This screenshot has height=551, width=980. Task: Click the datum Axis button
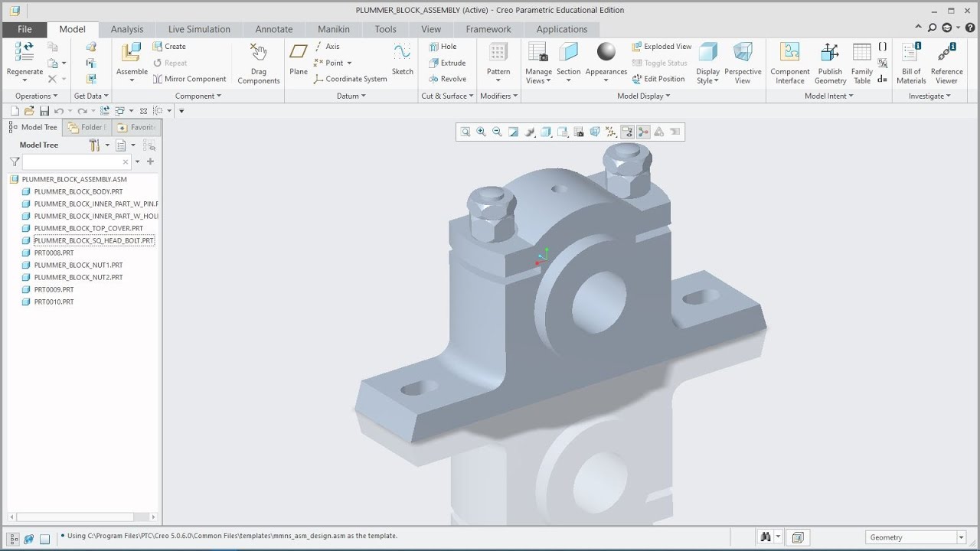point(326,46)
